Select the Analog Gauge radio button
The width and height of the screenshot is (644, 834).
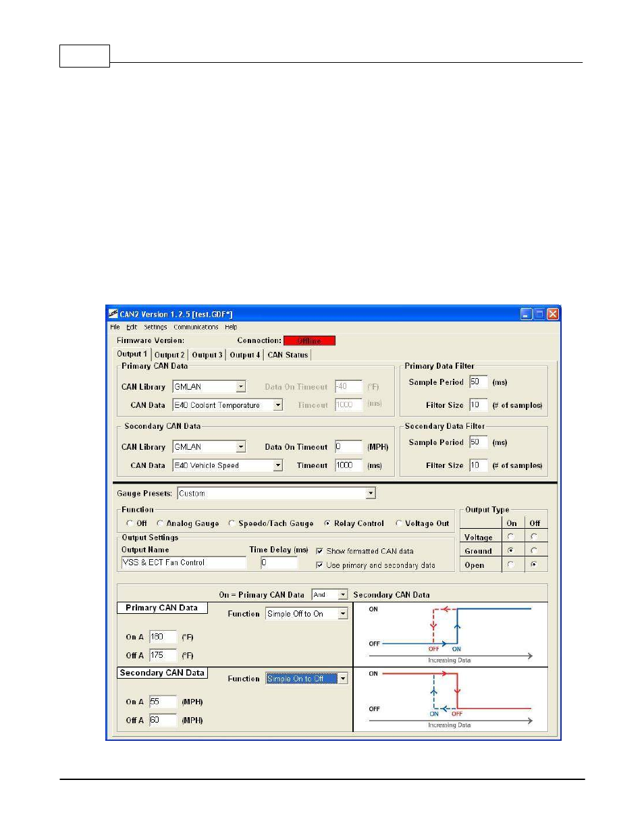(x=160, y=523)
